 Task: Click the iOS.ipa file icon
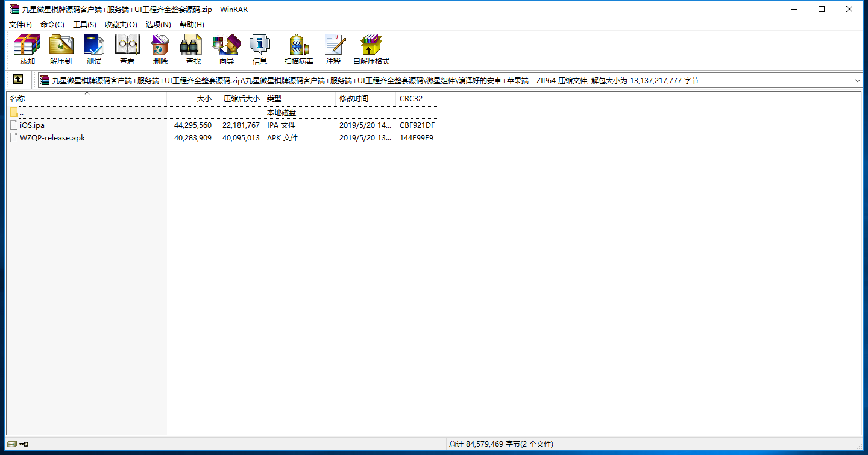[14, 125]
